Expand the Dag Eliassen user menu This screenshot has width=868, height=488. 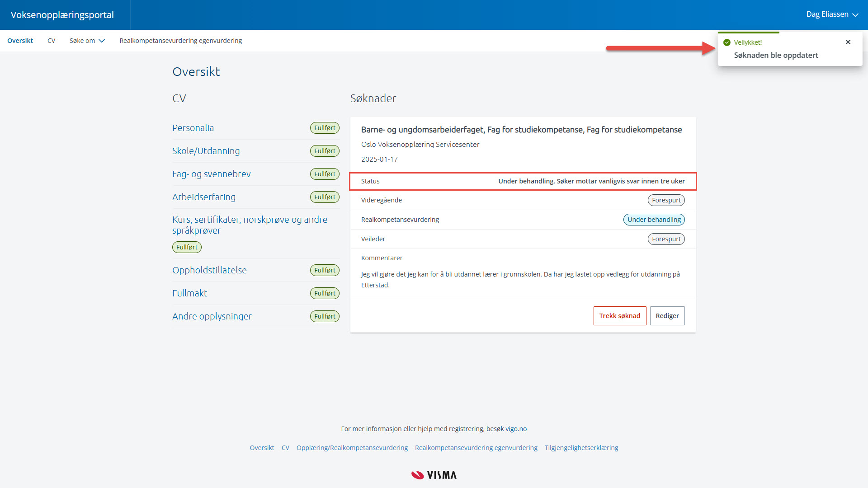click(832, 14)
